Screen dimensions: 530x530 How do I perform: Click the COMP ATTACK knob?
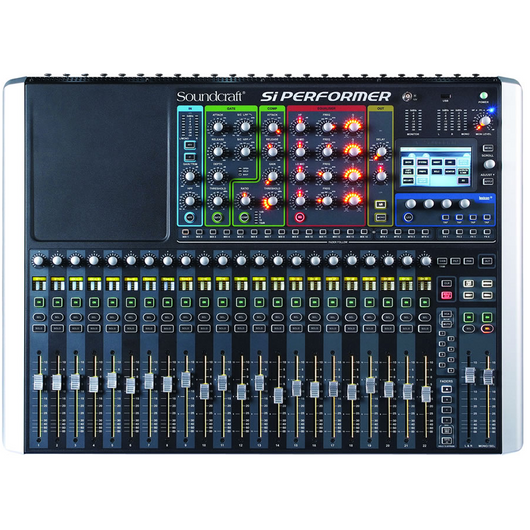[x=272, y=127]
